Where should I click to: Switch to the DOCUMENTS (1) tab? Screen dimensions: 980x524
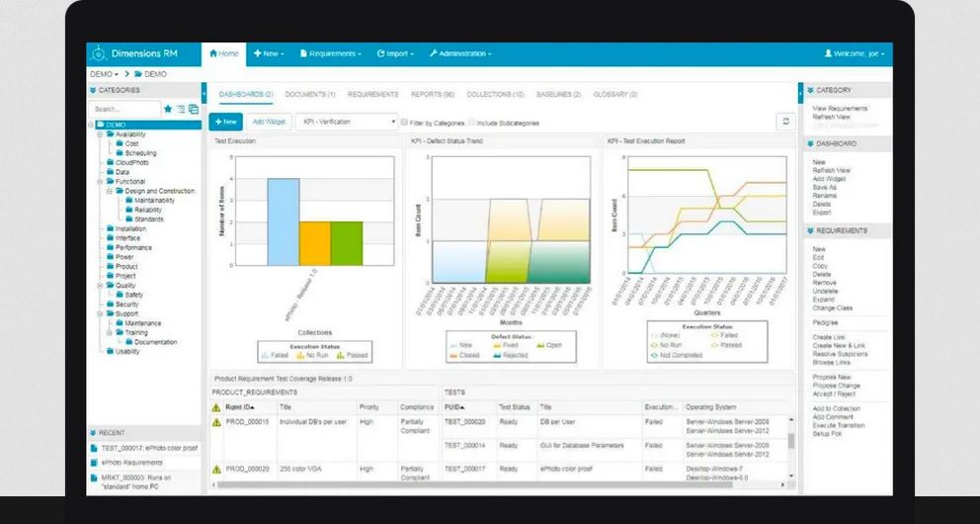pyautogui.click(x=310, y=95)
